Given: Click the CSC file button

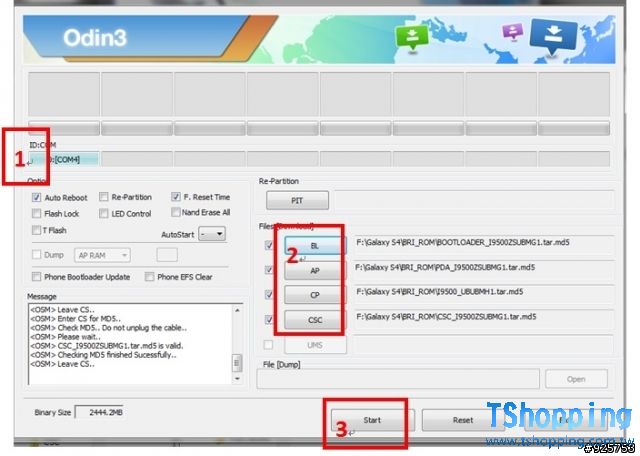Looking at the screenshot, I should (315, 320).
